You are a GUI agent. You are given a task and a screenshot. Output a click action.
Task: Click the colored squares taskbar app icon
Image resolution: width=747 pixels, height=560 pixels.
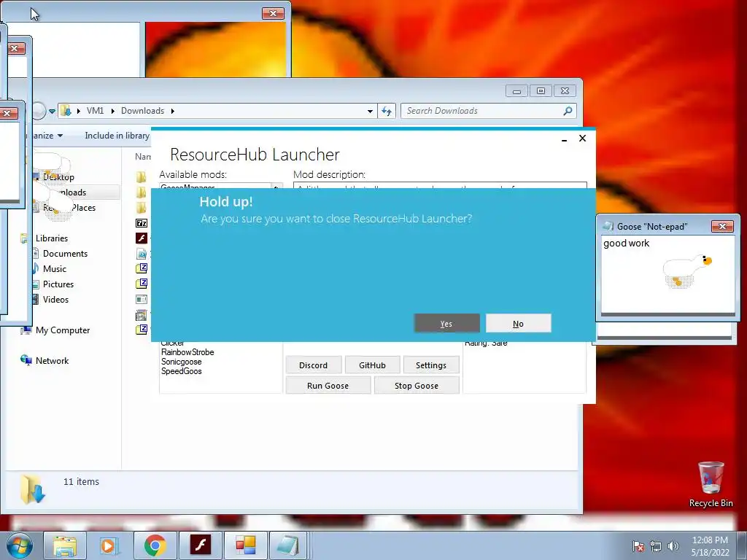pyautogui.click(x=245, y=545)
